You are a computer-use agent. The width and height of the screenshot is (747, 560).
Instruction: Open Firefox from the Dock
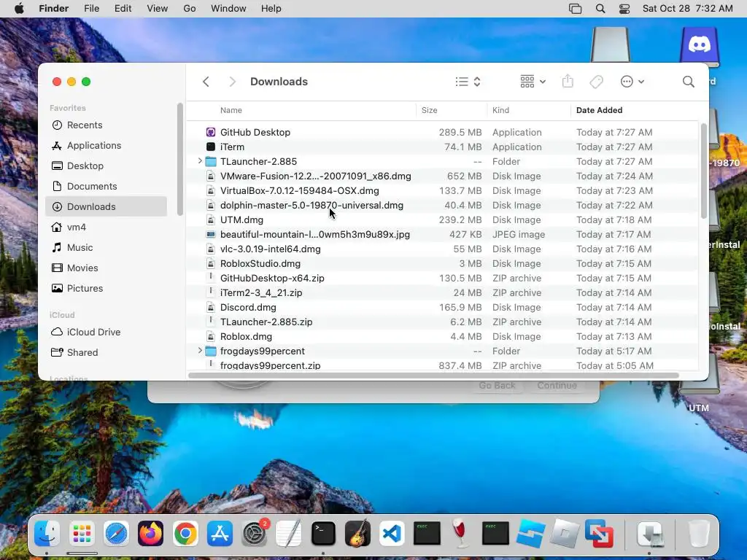tap(150, 533)
